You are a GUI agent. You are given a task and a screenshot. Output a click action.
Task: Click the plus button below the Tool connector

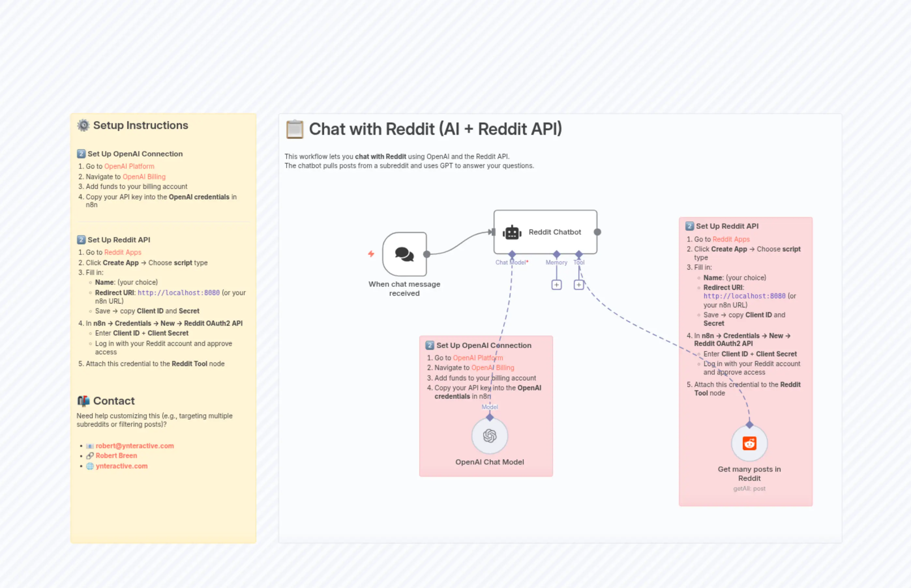coord(578,284)
